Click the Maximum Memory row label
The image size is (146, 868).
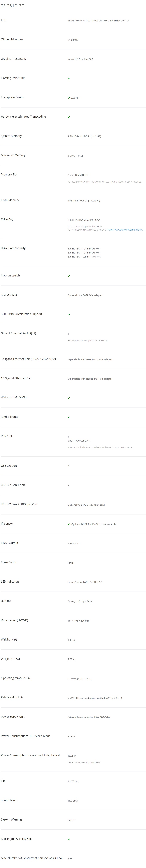coord(13,155)
